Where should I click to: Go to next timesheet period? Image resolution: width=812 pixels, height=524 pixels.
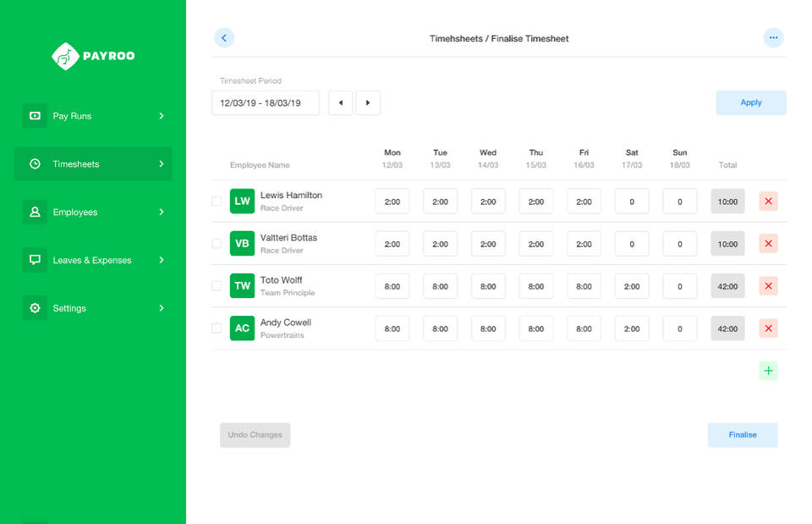point(368,102)
